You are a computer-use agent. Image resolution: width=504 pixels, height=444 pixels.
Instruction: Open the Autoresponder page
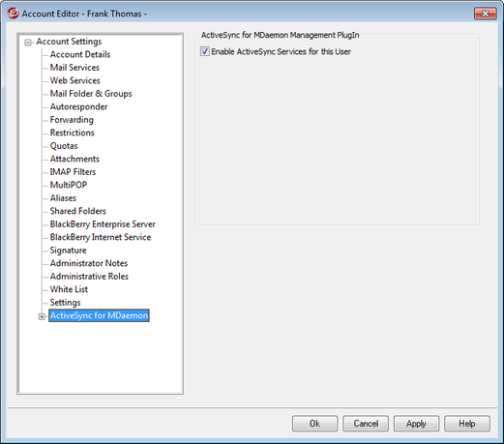tap(78, 106)
